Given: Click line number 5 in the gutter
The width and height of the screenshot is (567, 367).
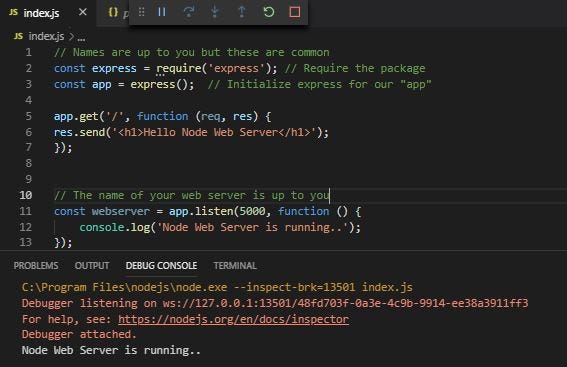Looking at the screenshot, I should click(29, 116).
